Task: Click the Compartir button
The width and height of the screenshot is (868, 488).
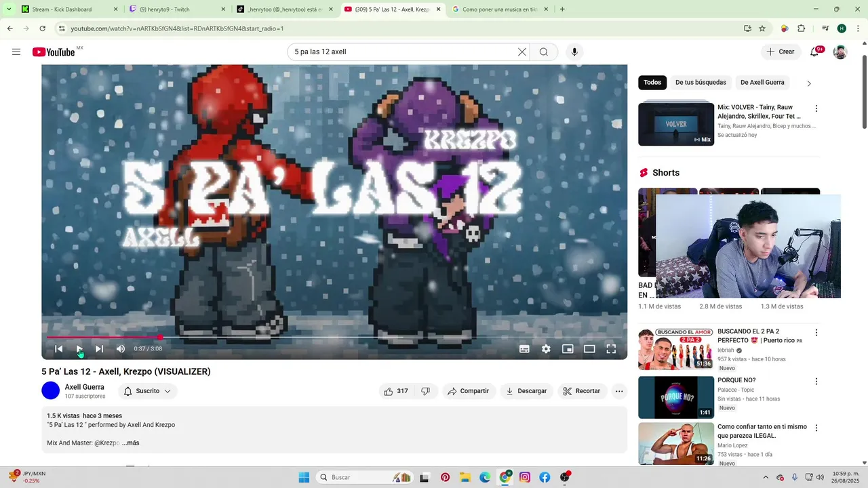Action: [x=469, y=391]
